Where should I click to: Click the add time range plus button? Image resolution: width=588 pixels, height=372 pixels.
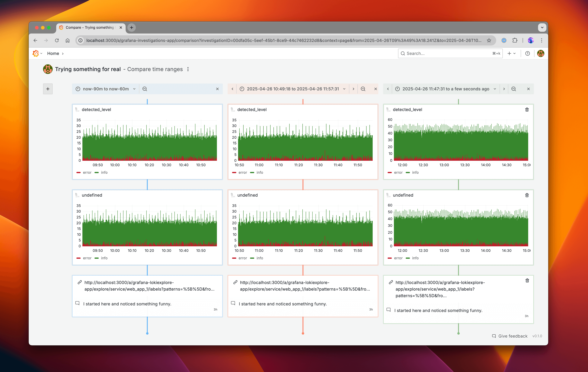(48, 89)
